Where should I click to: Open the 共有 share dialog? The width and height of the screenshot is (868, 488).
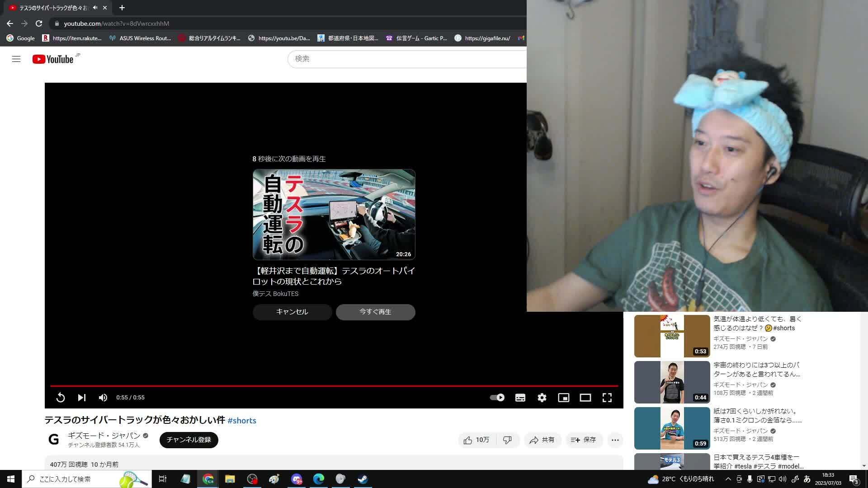[x=542, y=440]
